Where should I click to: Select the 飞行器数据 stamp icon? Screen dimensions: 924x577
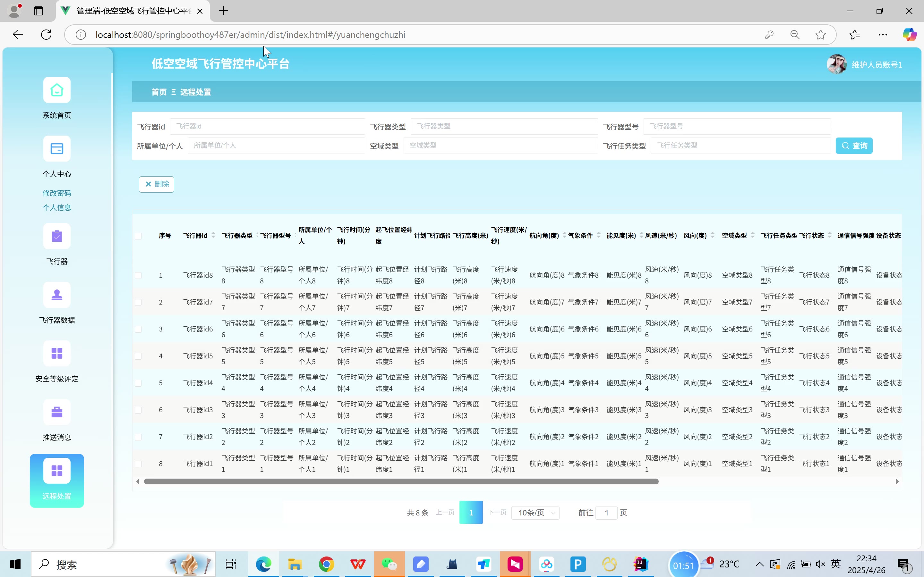tap(56, 295)
